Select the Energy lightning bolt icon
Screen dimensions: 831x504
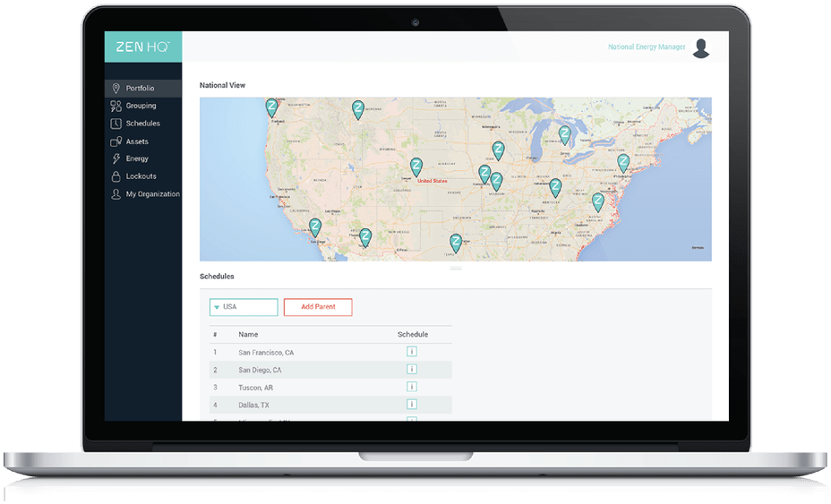(116, 158)
